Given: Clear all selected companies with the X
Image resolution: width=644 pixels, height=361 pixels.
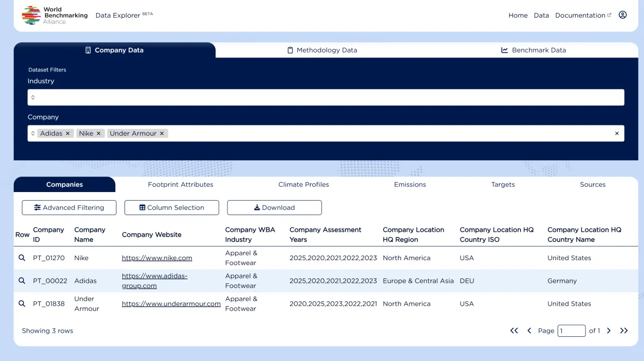Looking at the screenshot, I should coord(617,133).
